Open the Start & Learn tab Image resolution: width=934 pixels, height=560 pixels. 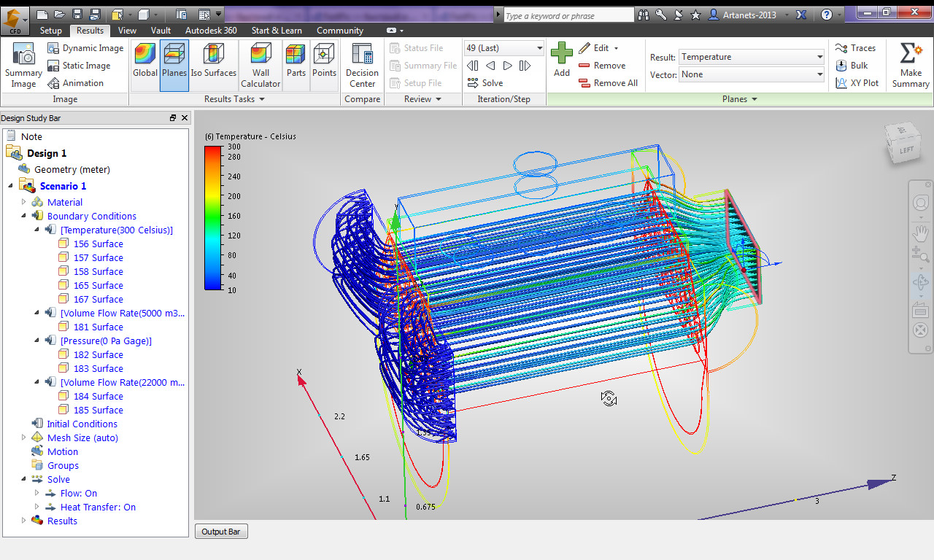pos(277,31)
